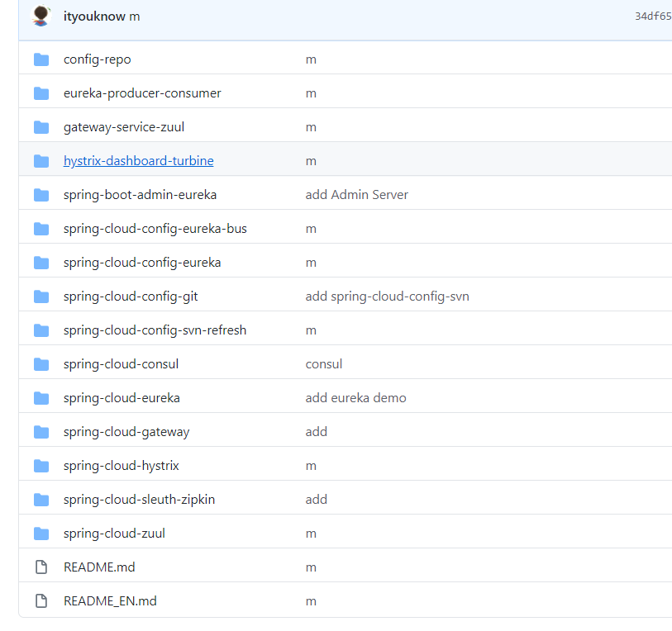The width and height of the screenshot is (672, 631).
Task: View the "m" commit for README_EN.md
Action: point(311,601)
